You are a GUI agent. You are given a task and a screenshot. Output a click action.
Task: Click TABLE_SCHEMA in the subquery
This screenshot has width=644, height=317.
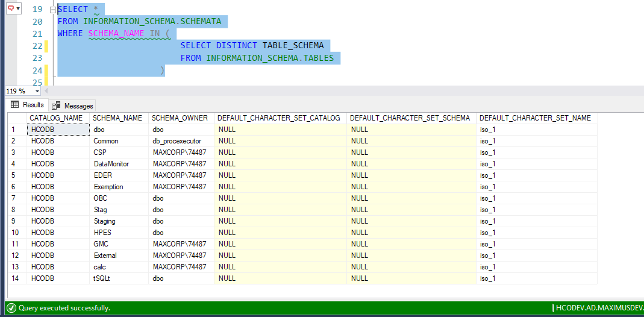pyautogui.click(x=293, y=46)
